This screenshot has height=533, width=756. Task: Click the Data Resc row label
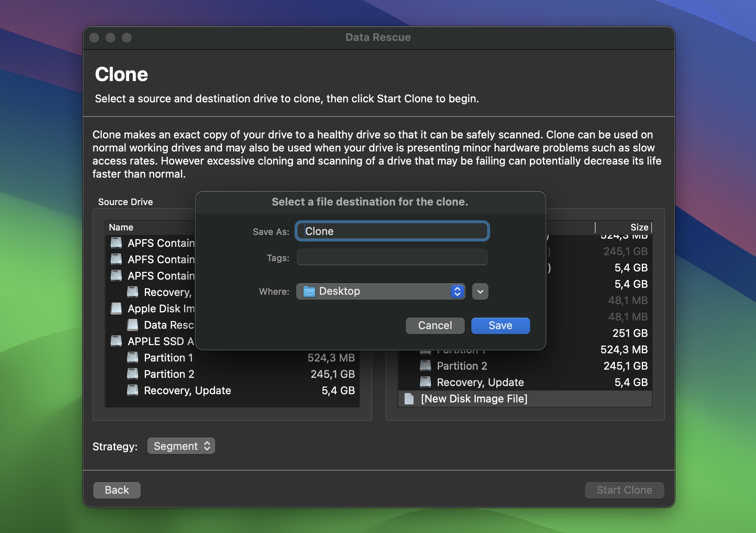tap(169, 325)
